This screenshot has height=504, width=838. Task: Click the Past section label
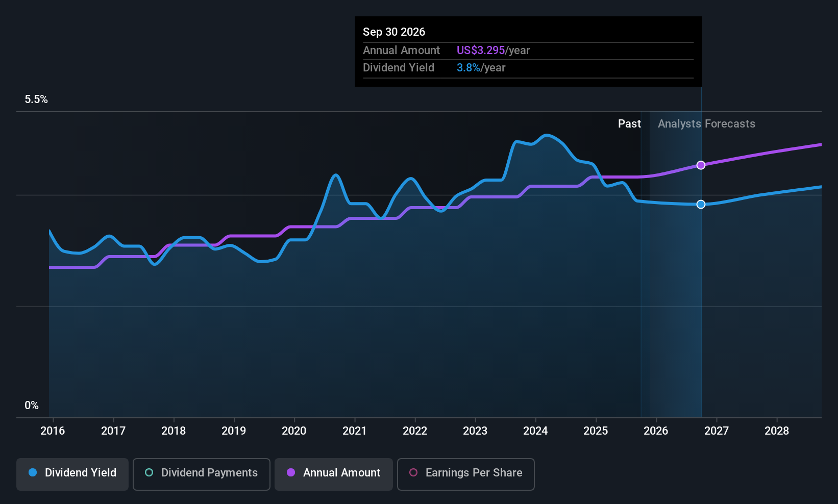pyautogui.click(x=629, y=124)
